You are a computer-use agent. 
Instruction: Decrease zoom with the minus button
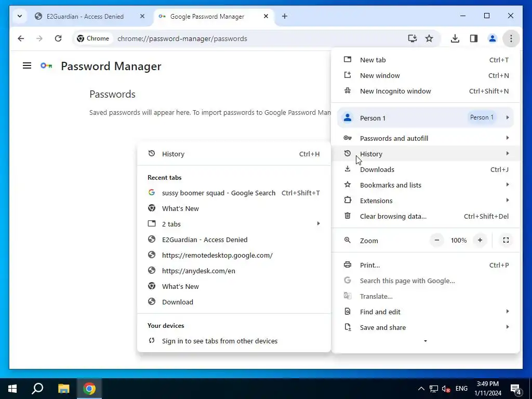[x=436, y=240]
